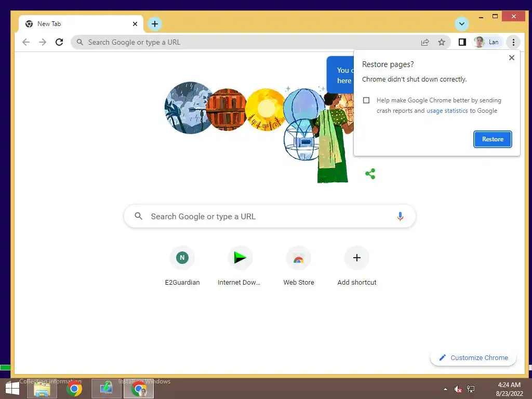Open the Internet Download shortcut
This screenshot has width=532, height=399.
(x=239, y=266)
